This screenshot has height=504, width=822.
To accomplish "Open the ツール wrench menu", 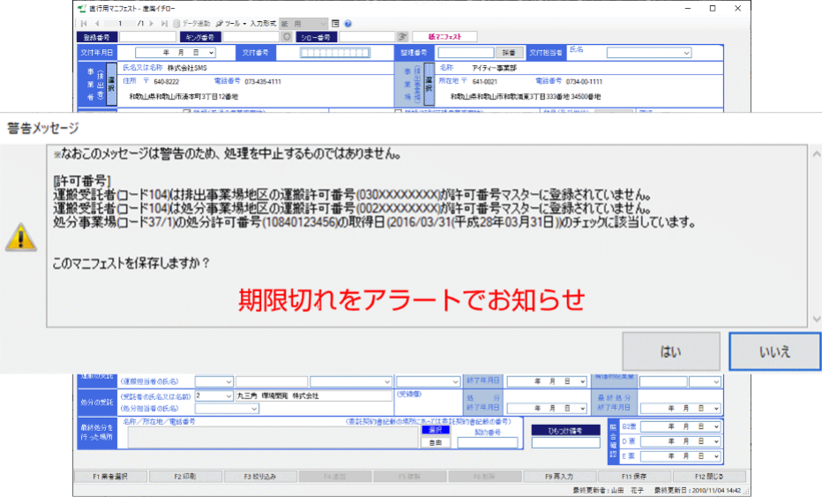I will tap(231, 24).
